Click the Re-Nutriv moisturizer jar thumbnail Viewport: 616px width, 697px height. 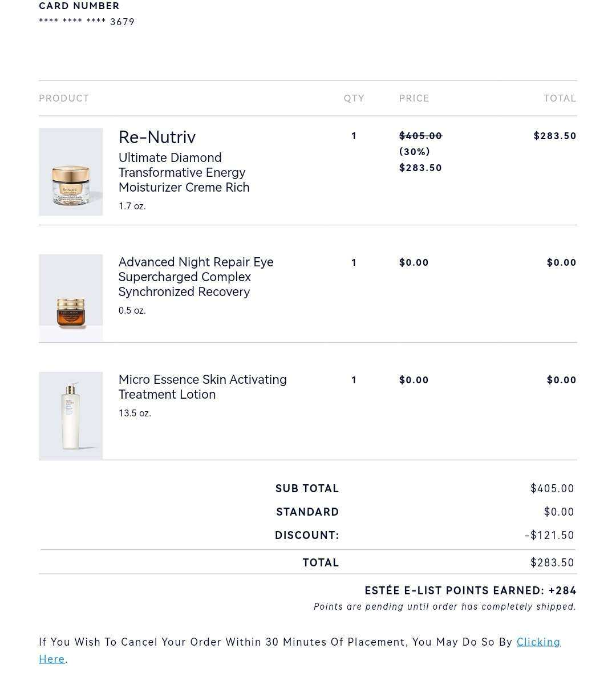coord(71,172)
